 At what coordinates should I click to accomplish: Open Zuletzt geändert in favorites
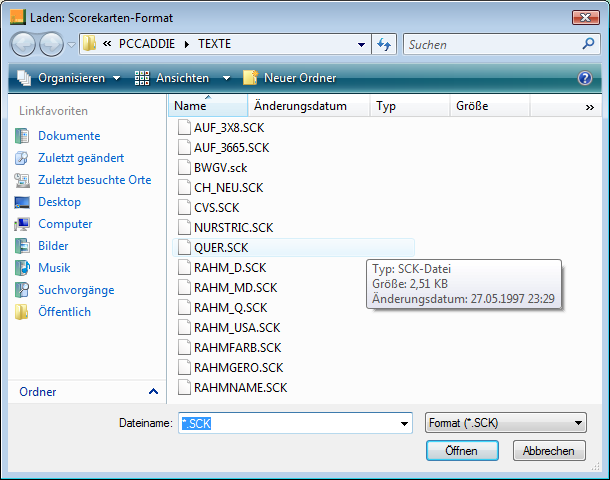click(80, 158)
